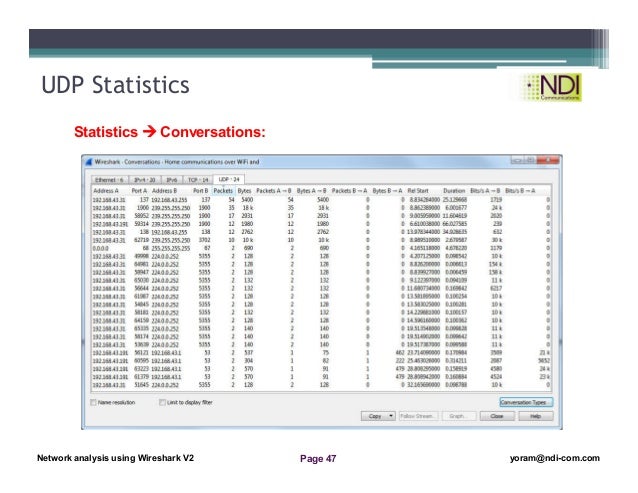Click Bytes B → A value 462
Screen dimensions: 638x493
(x=400, y=353)
